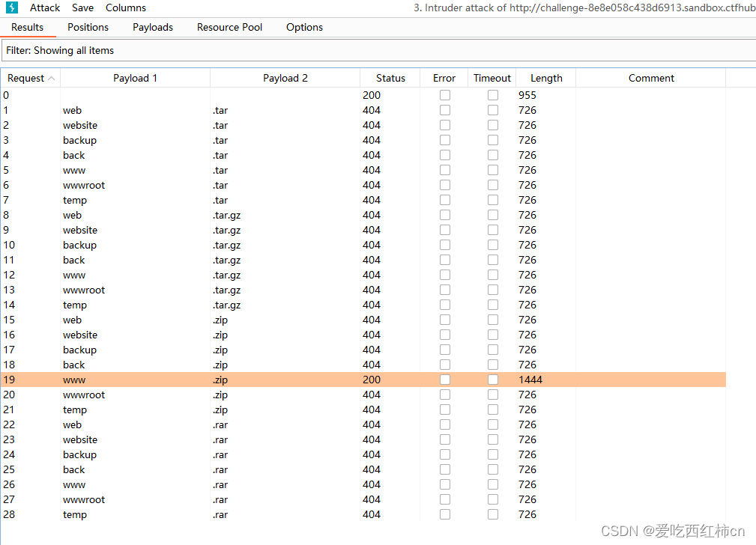Click the 1444 length value
The image size is (756, 545).
[530, 380]
